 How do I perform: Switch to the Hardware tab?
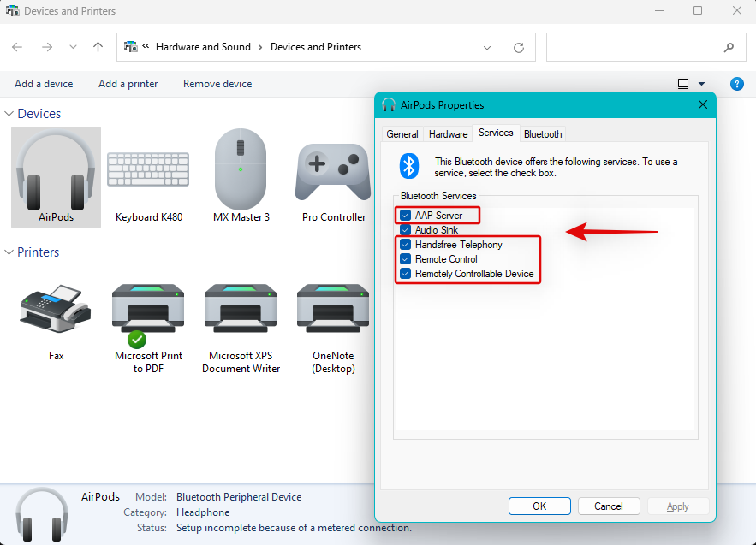pos(448,134)
